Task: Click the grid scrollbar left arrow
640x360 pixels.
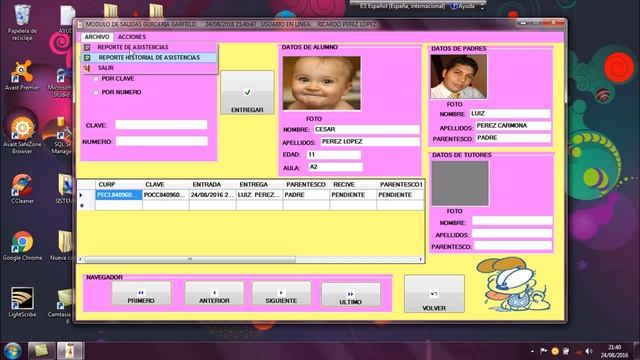Action: coord(80,259)
